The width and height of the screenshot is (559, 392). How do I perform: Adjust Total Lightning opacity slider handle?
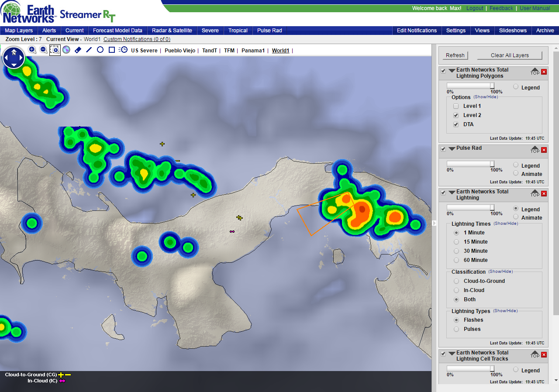(x=492, y=208)
